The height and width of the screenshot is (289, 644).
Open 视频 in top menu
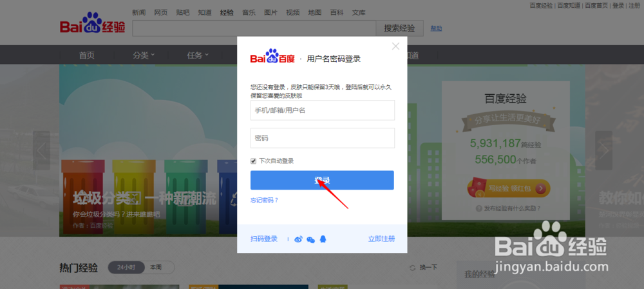[293, 12]
